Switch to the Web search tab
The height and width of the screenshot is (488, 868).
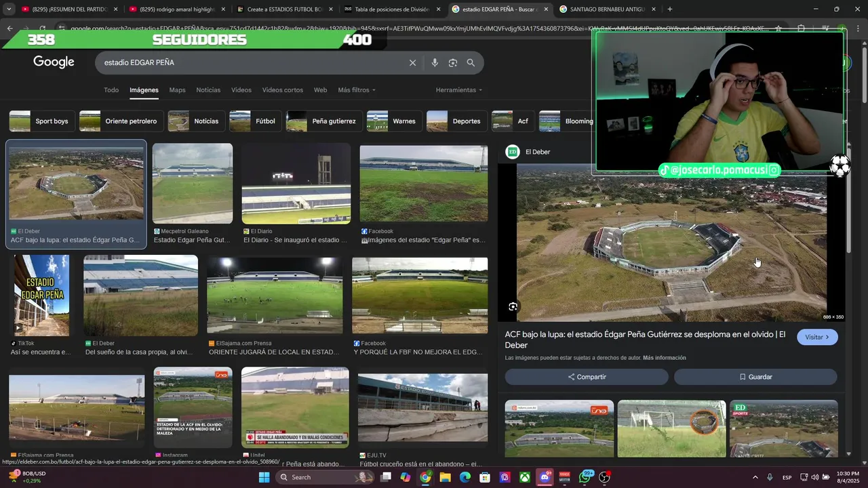click(x=320, y=90)
